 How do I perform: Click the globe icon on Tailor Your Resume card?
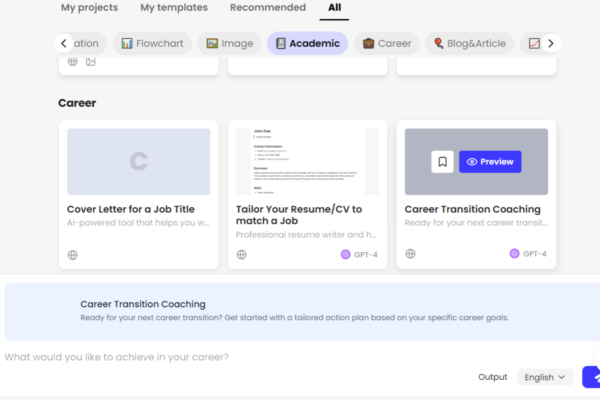pos(242,254)
